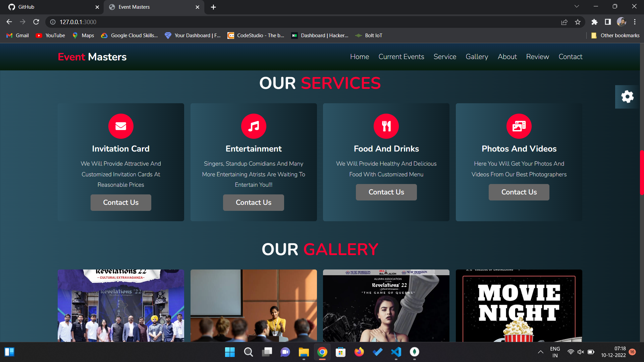The image size is (644, 362).
Task: Click the red page scrollbar thumb
Action: (x=642, y=173)
